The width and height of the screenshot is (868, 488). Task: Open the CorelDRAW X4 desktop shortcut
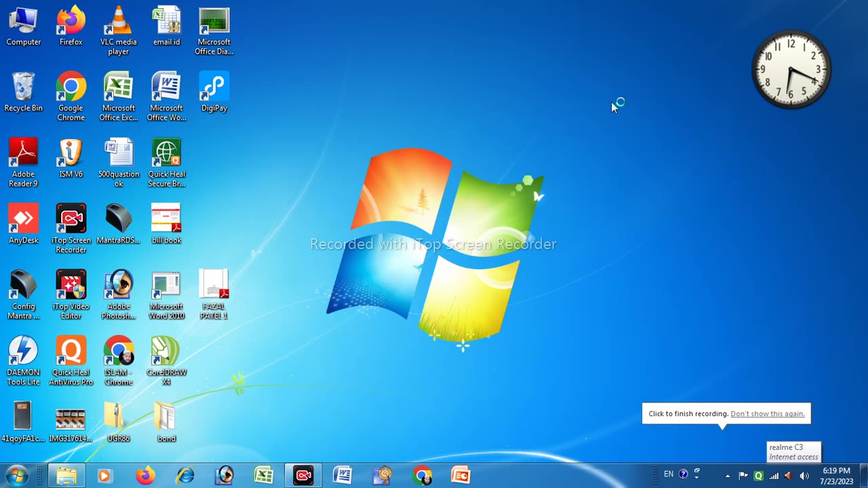(166, 361)
